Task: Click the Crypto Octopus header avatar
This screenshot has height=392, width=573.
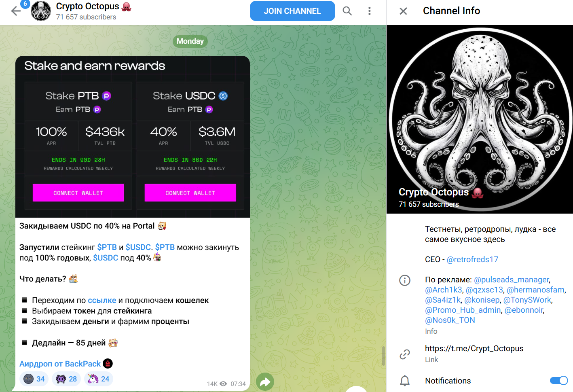Action: tap(41, 11)
